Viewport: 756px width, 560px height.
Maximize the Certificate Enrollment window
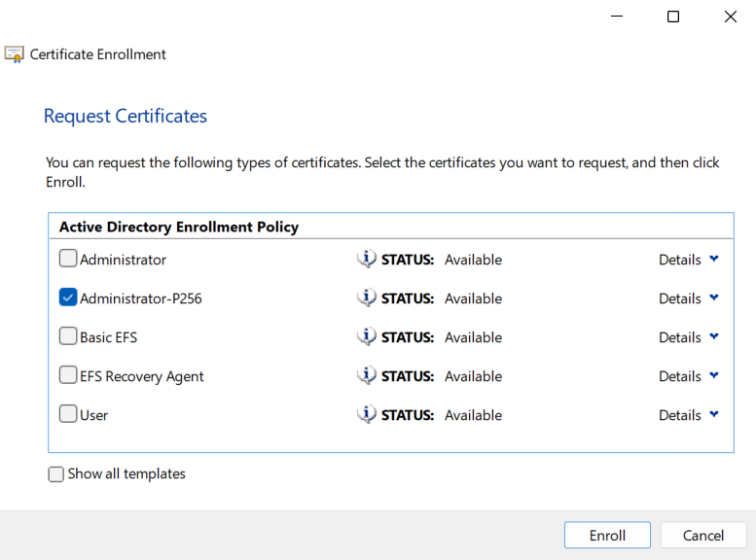pos(673,17)
